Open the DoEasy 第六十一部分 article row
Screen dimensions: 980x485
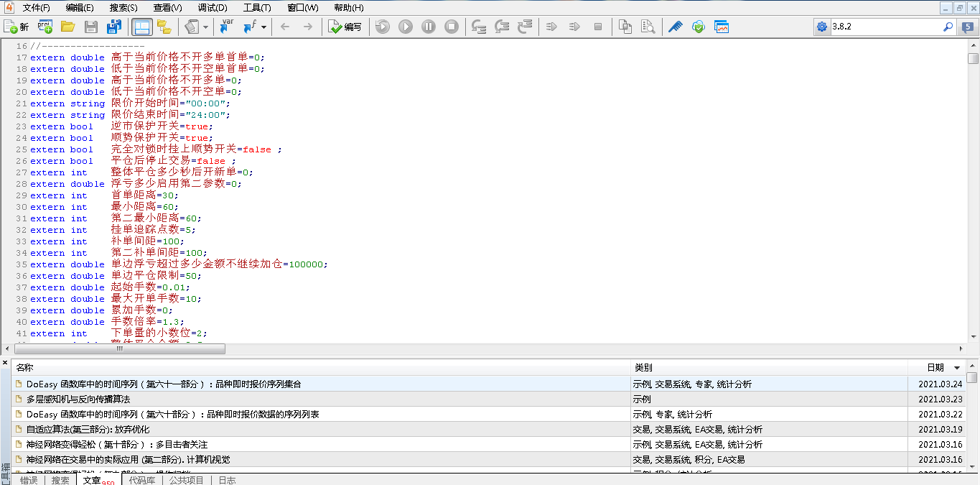[x=489, y=384]
